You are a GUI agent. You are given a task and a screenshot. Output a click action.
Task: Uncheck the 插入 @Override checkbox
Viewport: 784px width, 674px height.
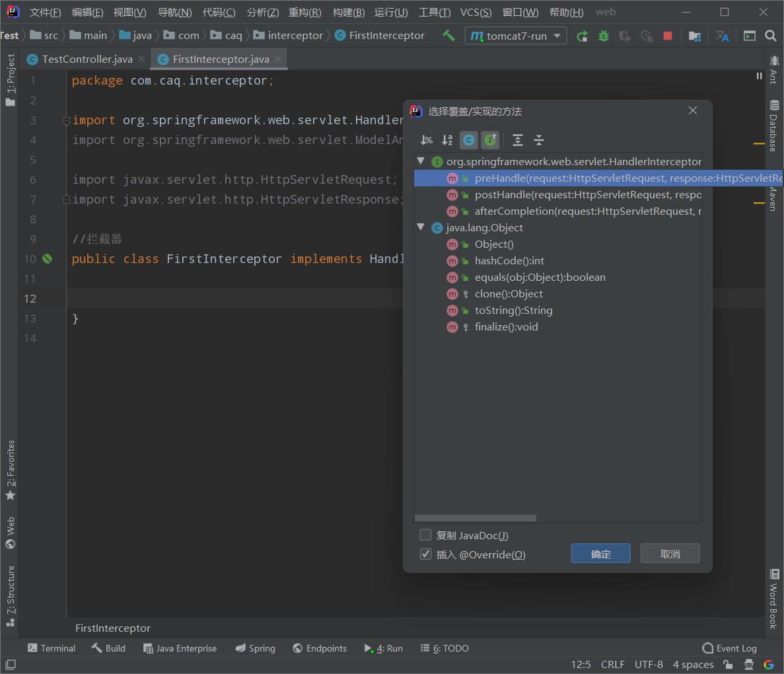pos(426,554)
